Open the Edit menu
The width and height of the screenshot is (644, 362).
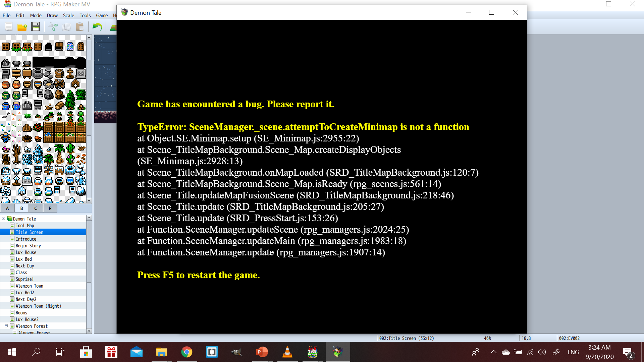coord(20,15)
